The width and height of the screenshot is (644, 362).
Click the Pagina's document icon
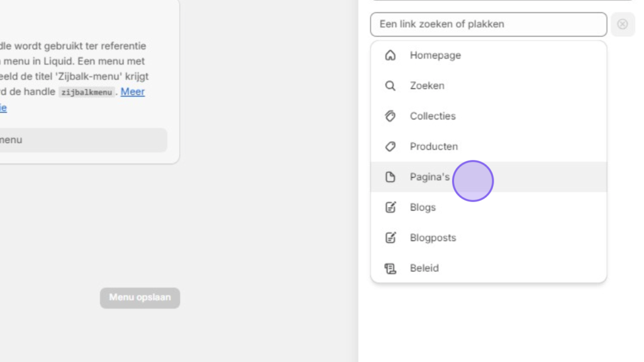tap(390, 177)
